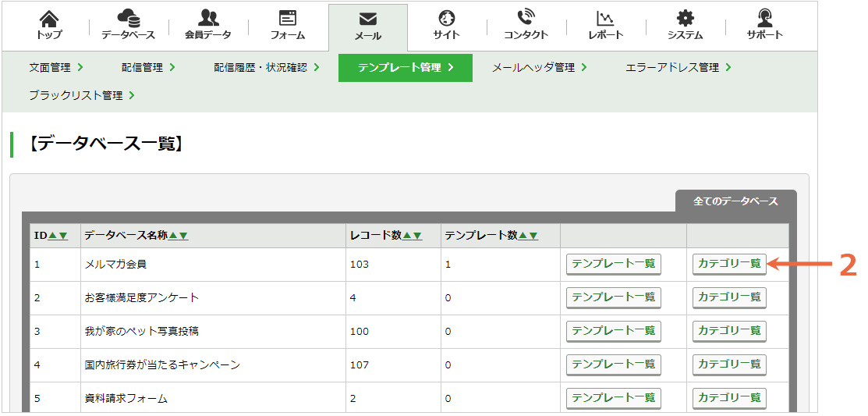Screen dimensions: 868x416
Task: Open カテゴリ一覧 for 我が家のペット写真投稿
Action: click(x=729, y=331)
